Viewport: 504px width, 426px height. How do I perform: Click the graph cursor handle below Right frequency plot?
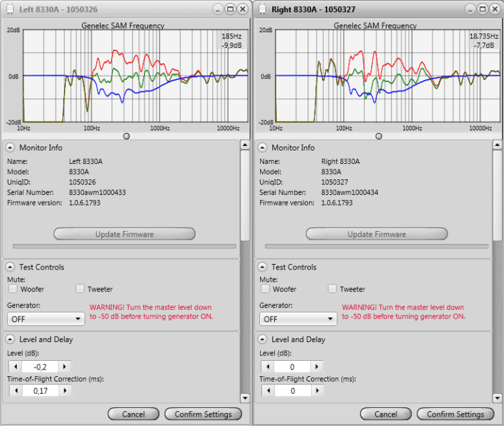click(378, 136)
